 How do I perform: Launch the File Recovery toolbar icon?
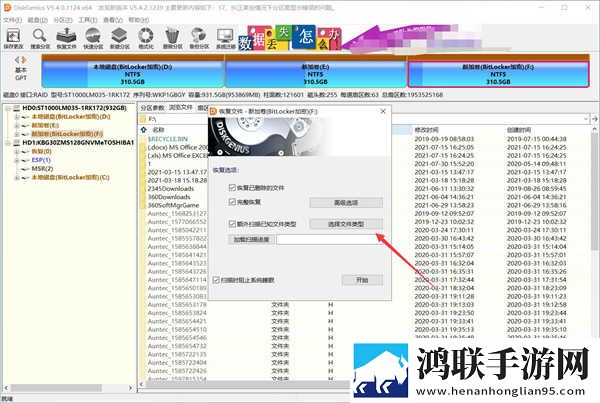tap(66, 38)
